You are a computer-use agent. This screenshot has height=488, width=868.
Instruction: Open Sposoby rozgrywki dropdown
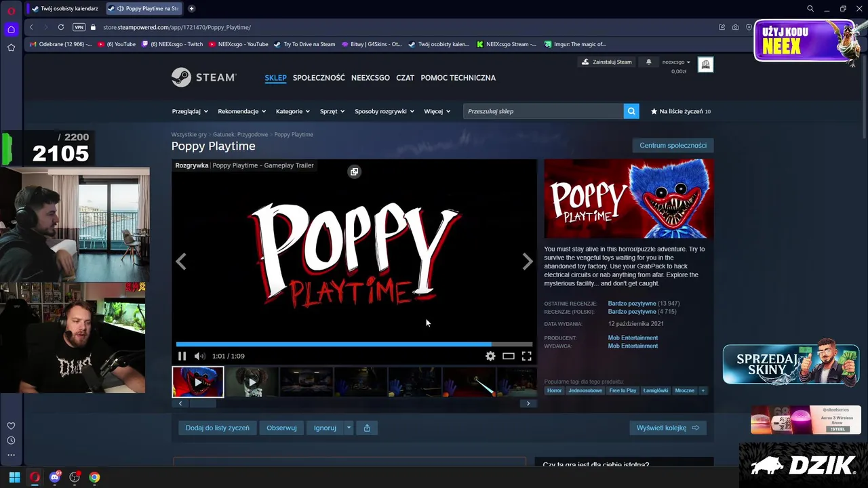384,111
